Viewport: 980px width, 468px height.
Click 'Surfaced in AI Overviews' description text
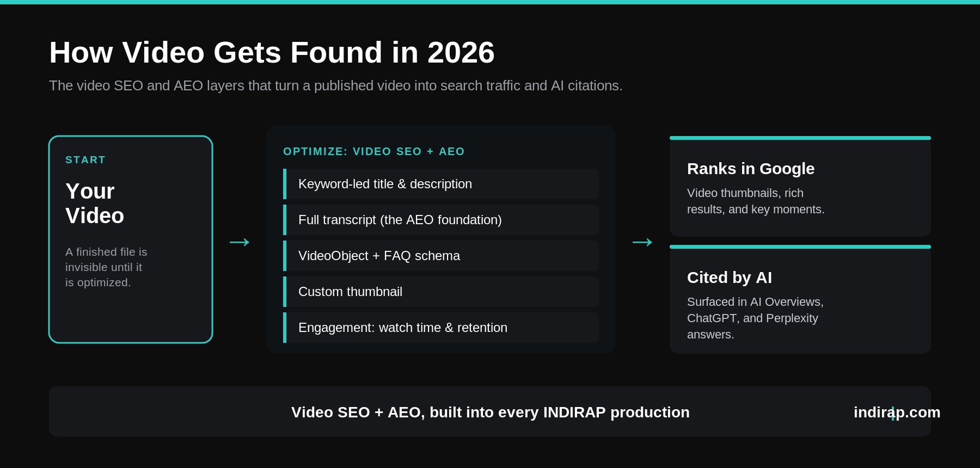tap(755, 318)
